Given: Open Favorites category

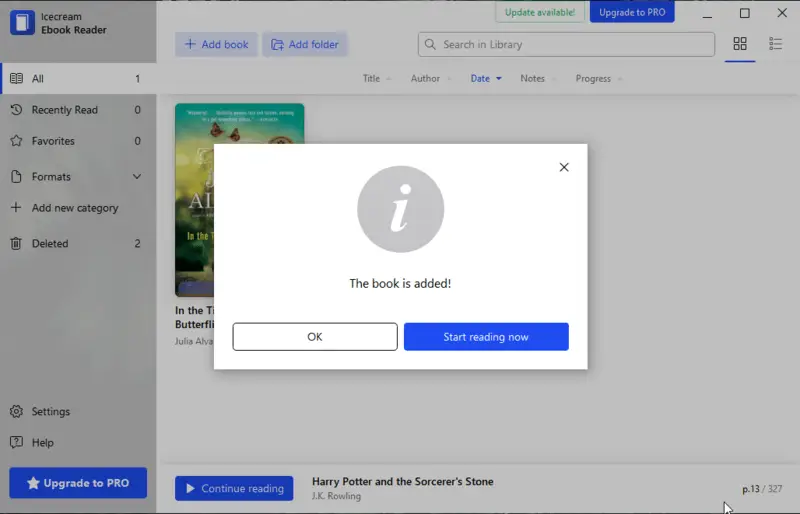Looking at the screenshot, I should point(78,141).
